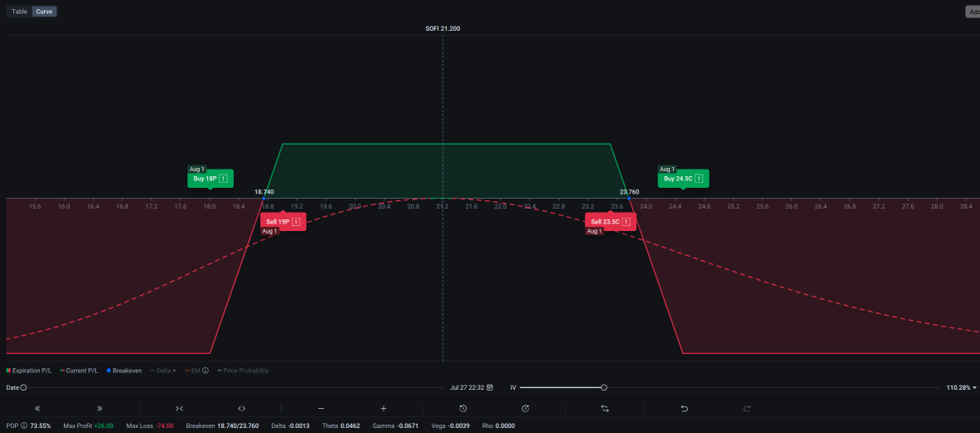Click the POP 73.55% value
The height and width of the screenshot is (433, 980).
41,426
